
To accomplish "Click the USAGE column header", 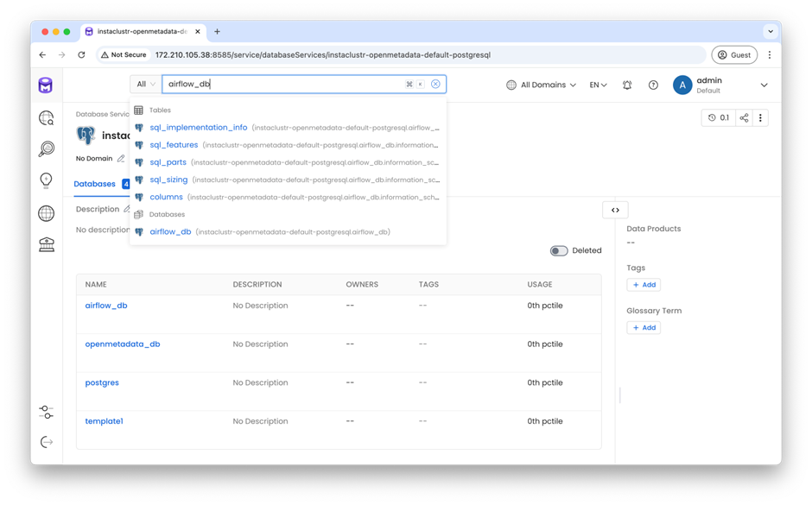I will 540,285.
